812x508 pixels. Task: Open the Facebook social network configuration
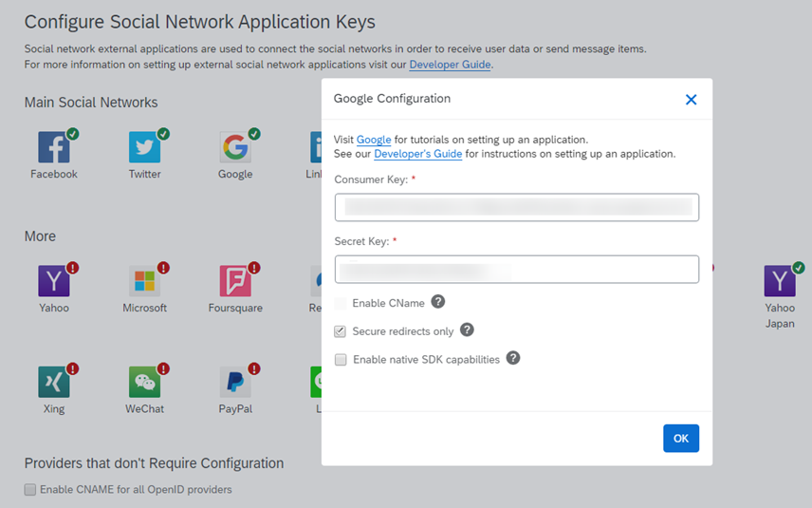pos(54,147)
